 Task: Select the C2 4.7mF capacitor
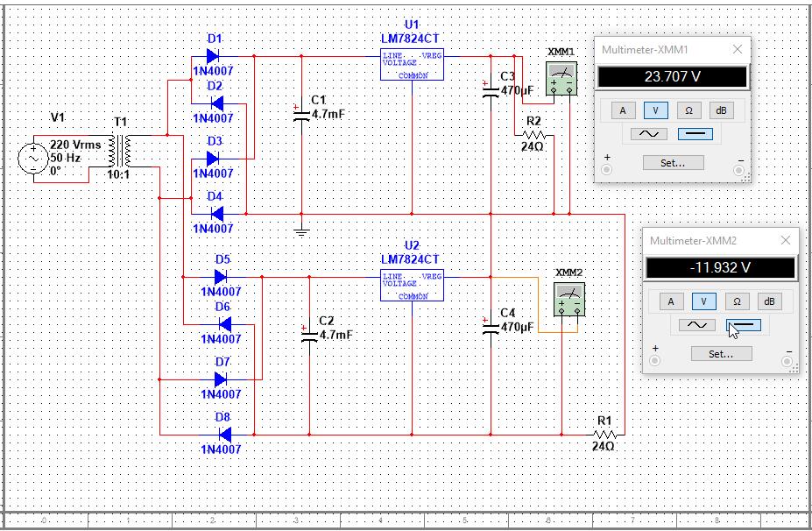click(x=309, y=335)
